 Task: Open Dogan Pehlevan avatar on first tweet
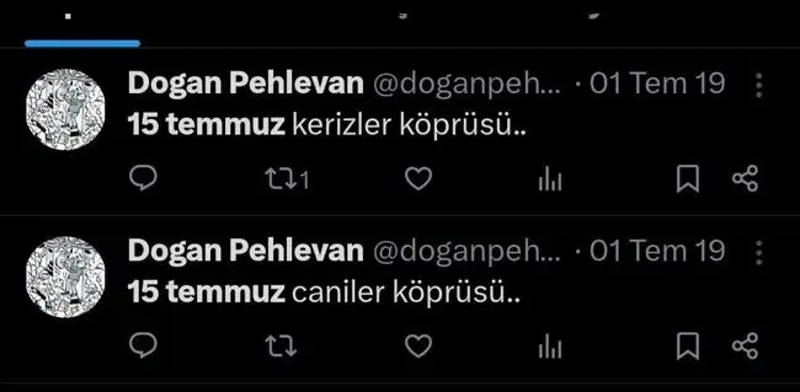pos(65,109)
